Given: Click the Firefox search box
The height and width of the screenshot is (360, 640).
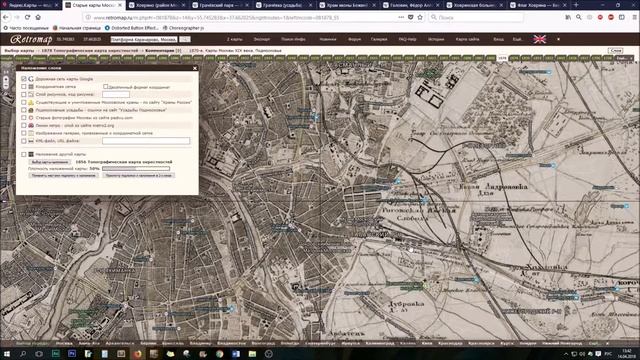Looking at the screenshot, I should (x=476, y=17).
